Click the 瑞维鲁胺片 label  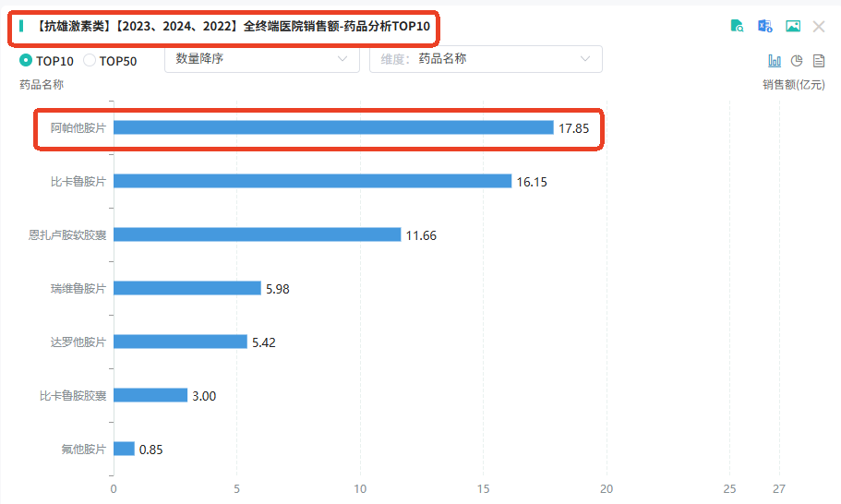pyautogui.click(x=78, y=288)
